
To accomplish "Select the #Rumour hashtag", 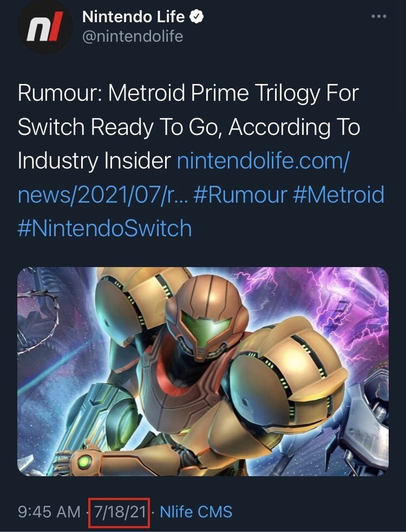I will pyautogui.click(x=240, y=194).
